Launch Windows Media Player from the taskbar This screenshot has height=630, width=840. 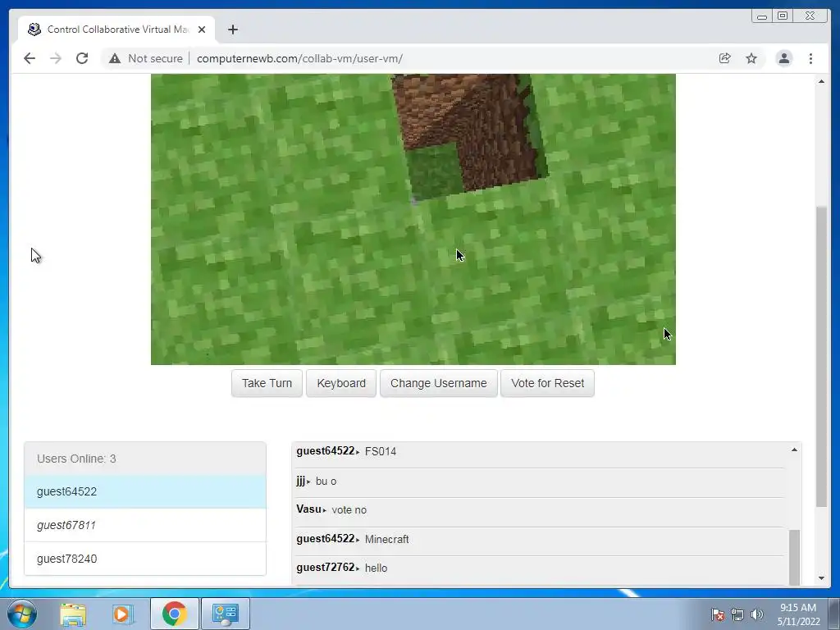point(122,614)
